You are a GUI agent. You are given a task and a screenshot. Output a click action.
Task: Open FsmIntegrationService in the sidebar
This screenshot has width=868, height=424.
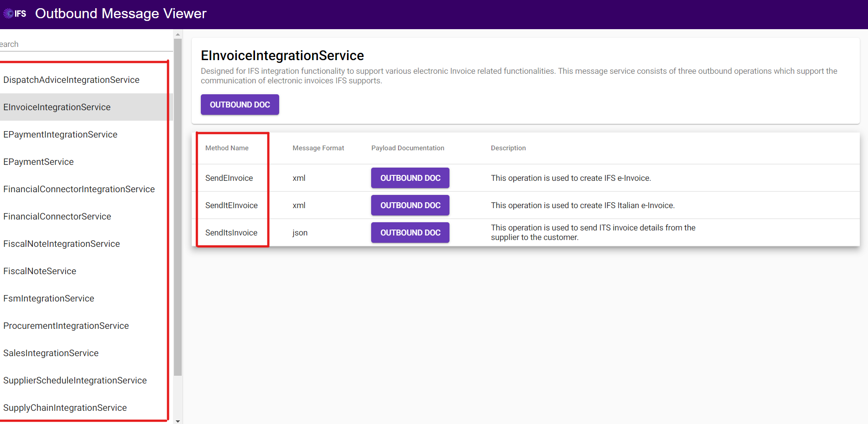(49, 299)
